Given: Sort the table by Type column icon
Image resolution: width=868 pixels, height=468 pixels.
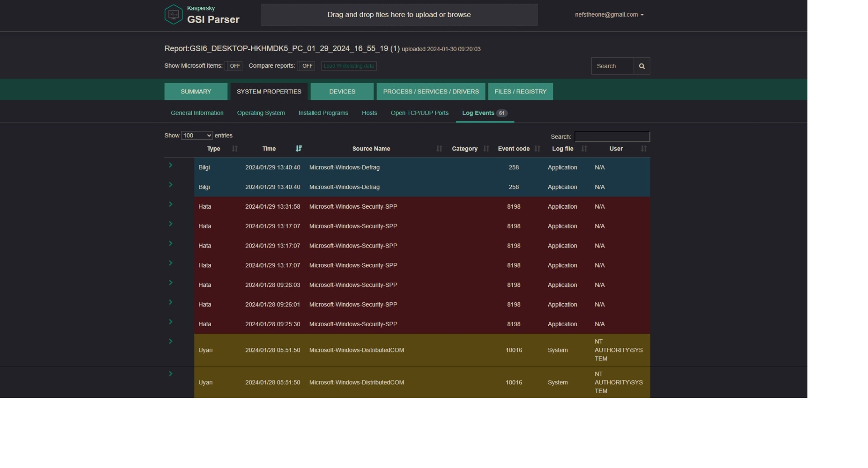Looking at the screenshot, I should point(235,149).
